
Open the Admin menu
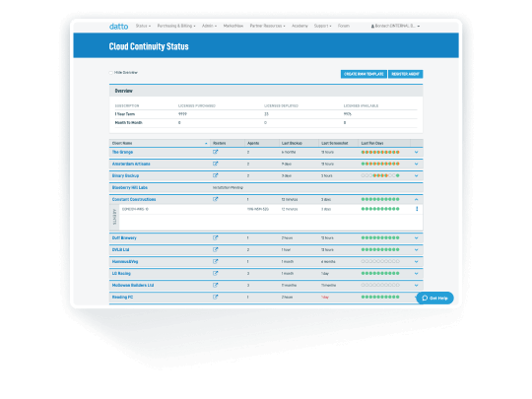point(209,26)
